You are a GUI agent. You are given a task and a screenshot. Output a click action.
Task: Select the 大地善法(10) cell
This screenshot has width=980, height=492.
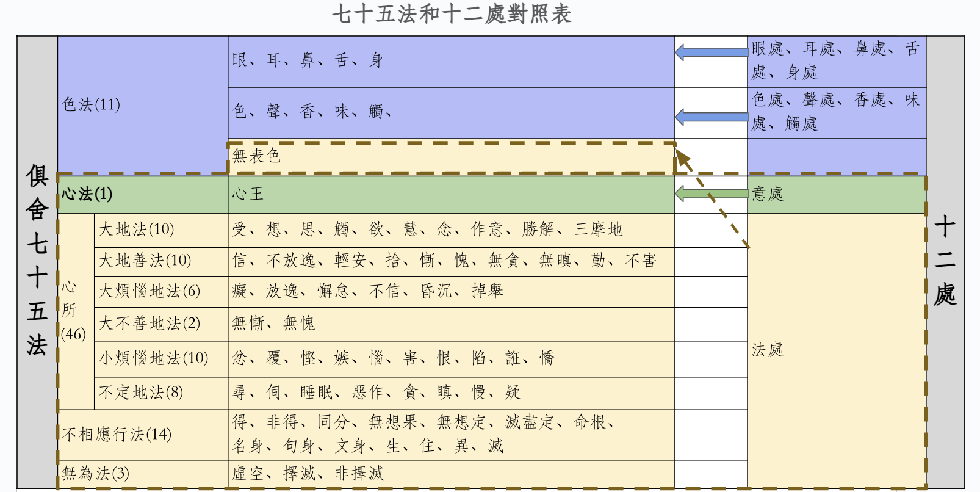click(161, 262)
